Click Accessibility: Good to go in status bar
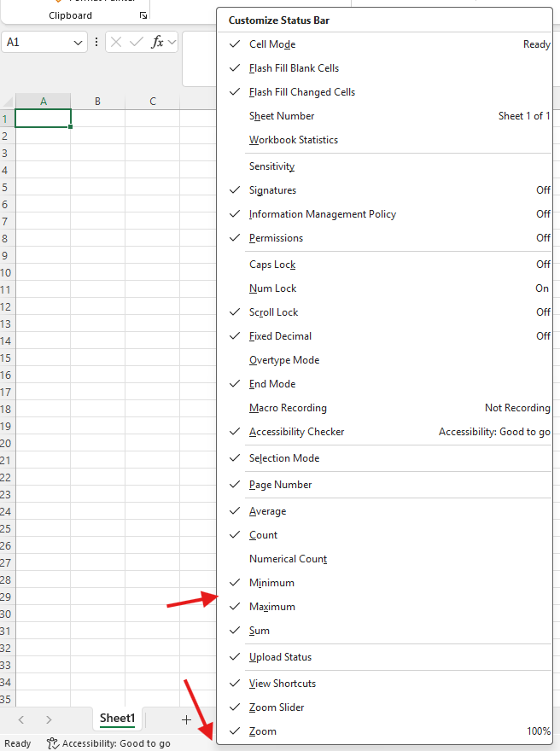The width and height of the screenshot is (560, 751). coord(116,743)
